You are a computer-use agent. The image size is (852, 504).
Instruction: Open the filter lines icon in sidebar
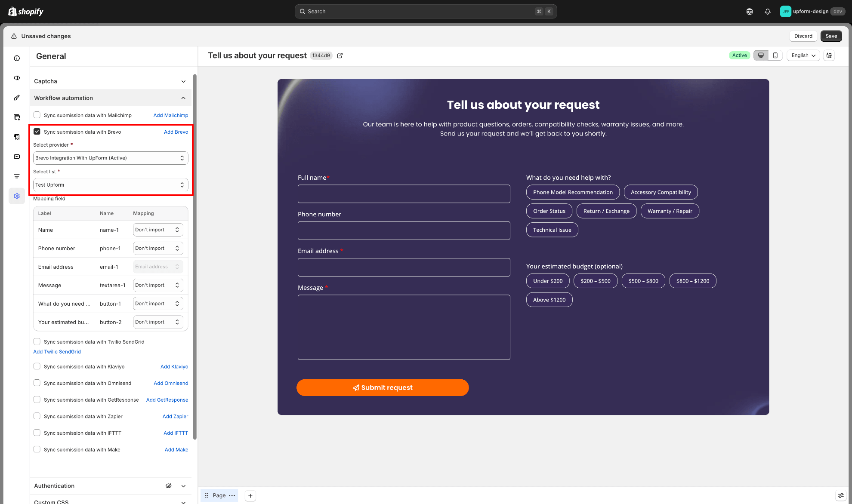[17, 176]
